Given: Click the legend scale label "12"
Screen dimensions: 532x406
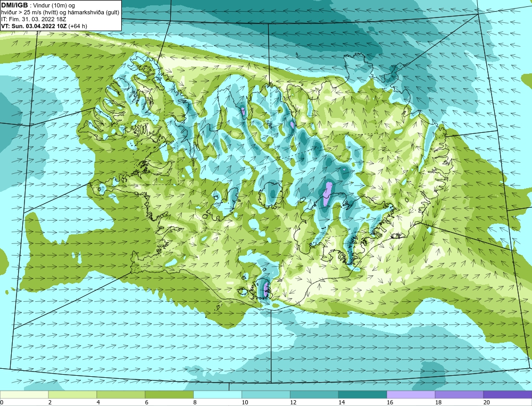Looking at the screenshot, I should pos(293,403).
